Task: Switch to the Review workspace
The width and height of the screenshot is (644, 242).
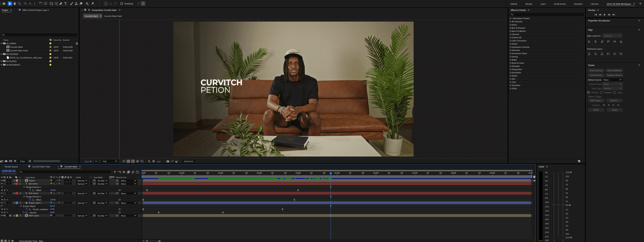Action: (529, 4)
